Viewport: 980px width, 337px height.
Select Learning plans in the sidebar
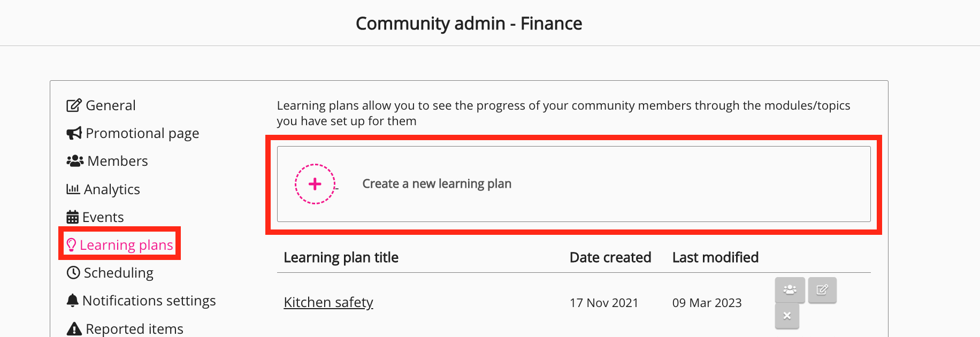tap(126, 245)
